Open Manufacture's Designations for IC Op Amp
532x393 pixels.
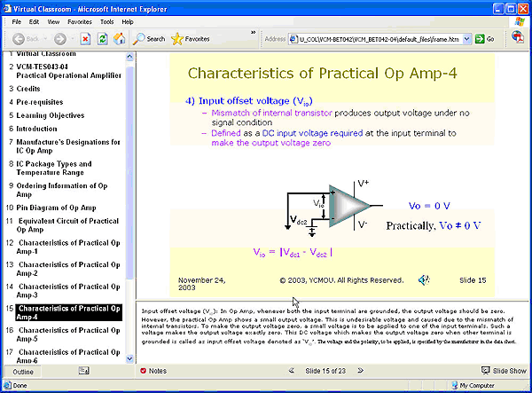pos(68,146)
